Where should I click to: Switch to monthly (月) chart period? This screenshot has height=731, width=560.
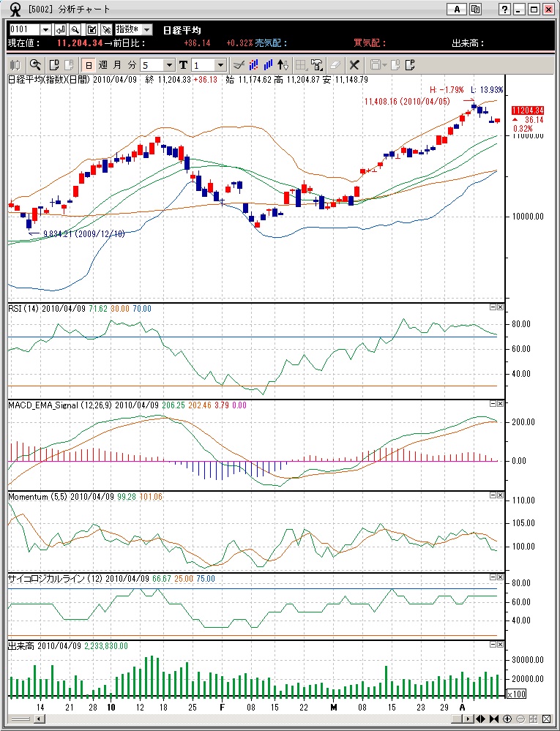tap(117, 65)
